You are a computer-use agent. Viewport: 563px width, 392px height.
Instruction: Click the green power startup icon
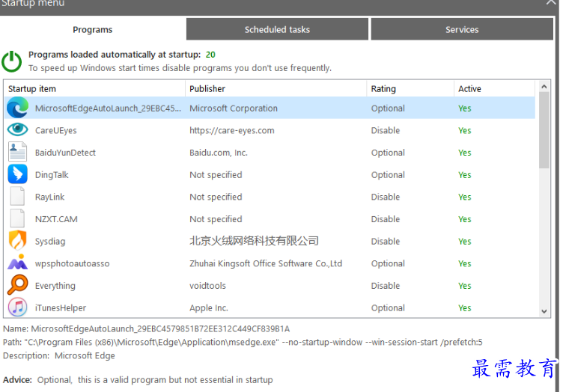tap(12, 61)
